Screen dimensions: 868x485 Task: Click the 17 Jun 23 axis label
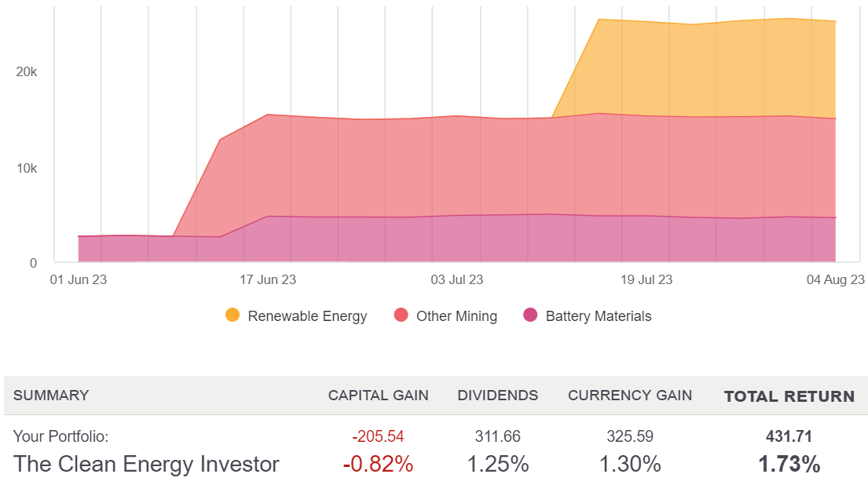point(268,279)
